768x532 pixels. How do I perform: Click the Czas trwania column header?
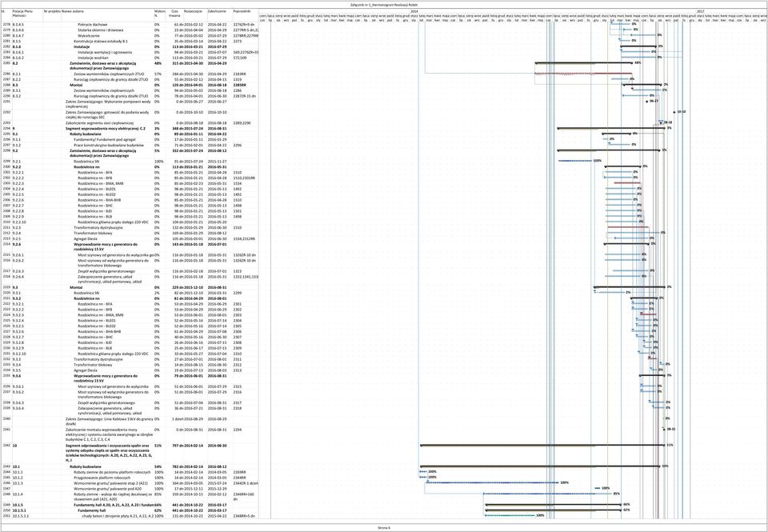pyautogui.click(x=174, y=13)
